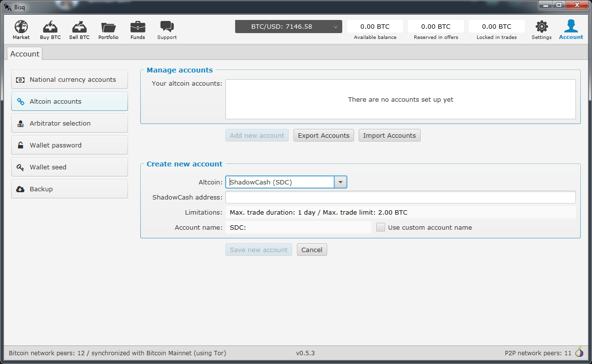Screen dimensions: 592x364
Task: Maximize the Bisq window
Action: point(559,5)
